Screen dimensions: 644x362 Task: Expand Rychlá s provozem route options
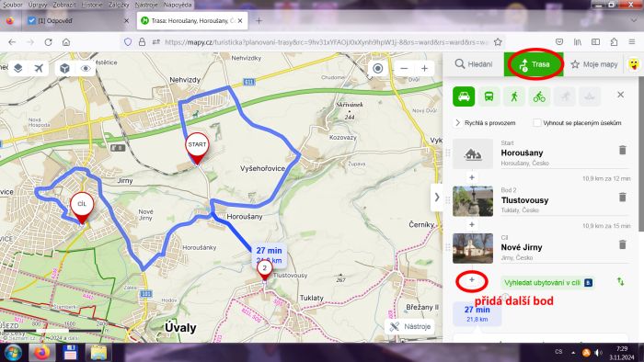(485, 122)
